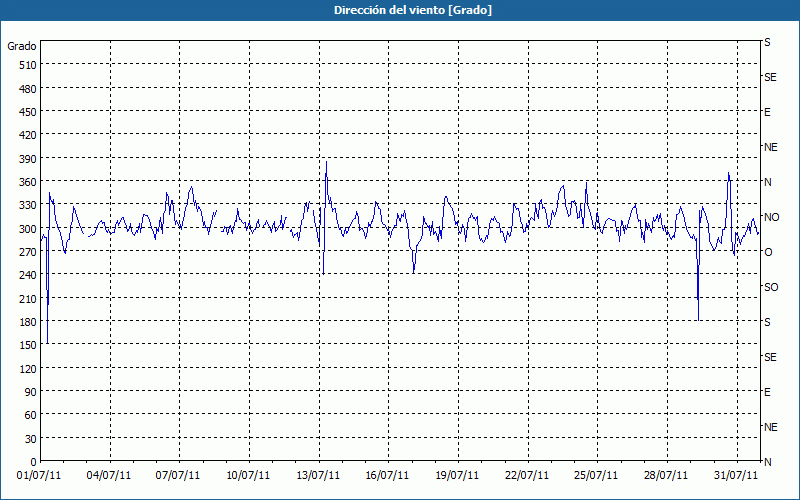
Task: Select the 480 value on the left axis
Action: tap(28, 89)
